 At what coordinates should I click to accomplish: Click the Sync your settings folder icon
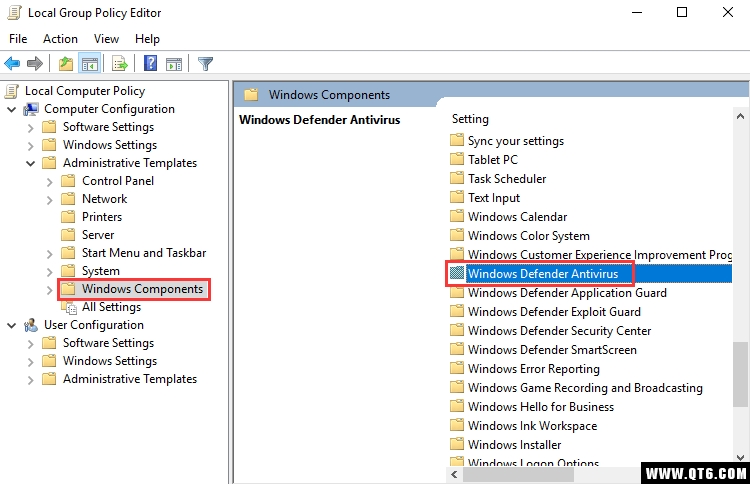tap(457, 141)
